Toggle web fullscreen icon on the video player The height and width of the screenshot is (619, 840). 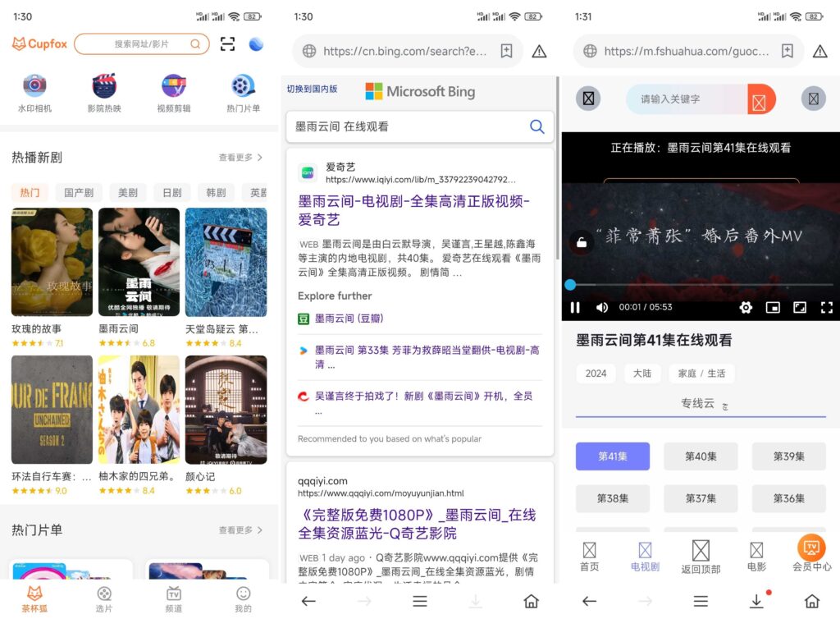tap(800, 307)
